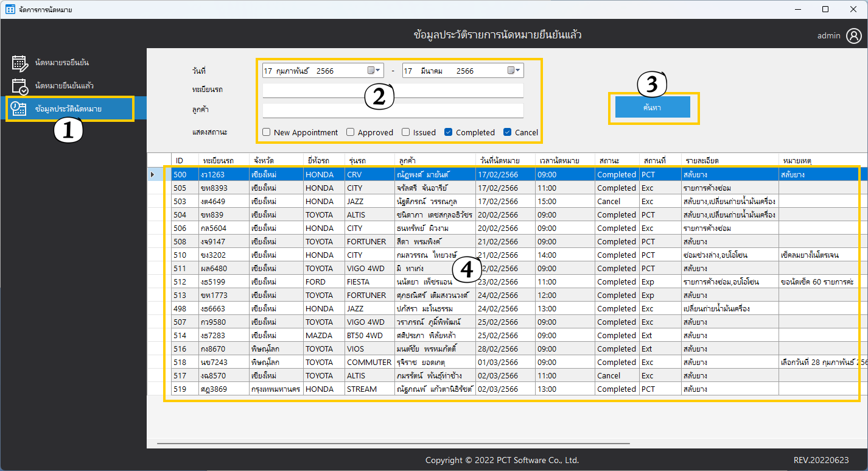This screenshot has width=868, height=471.
Task: Open the นัดหมายรอยืนยัน sidebar menu
Action: tap(66, 63)
